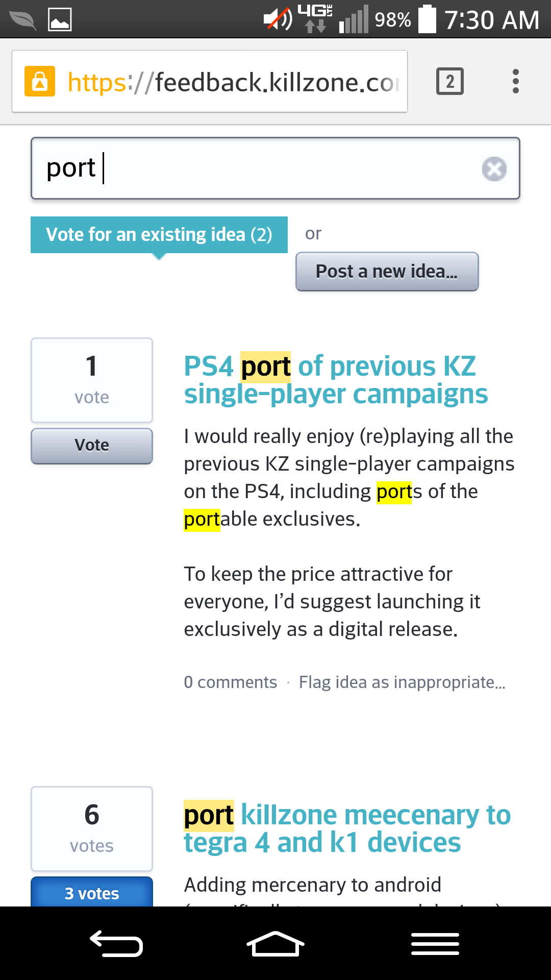This screenshot has width=551, height=980.
Task: Open the browser three-dot overflow menu
Action: 516,81
